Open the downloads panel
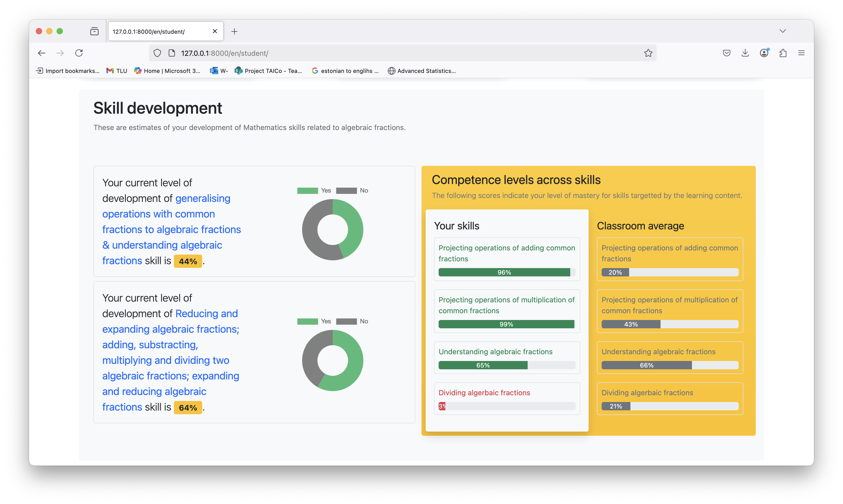This screenshot has width=843, height=504. click(x=745, y=53)
